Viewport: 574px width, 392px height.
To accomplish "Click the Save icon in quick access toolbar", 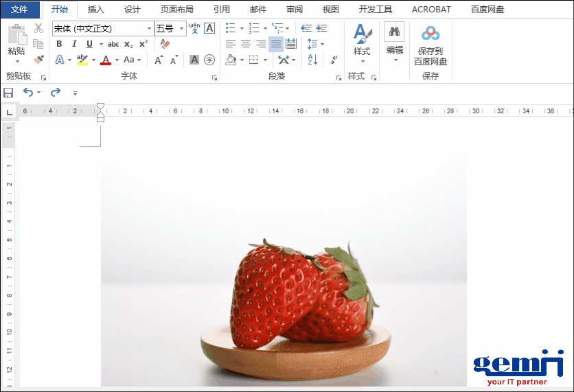I will coord(8,93).
